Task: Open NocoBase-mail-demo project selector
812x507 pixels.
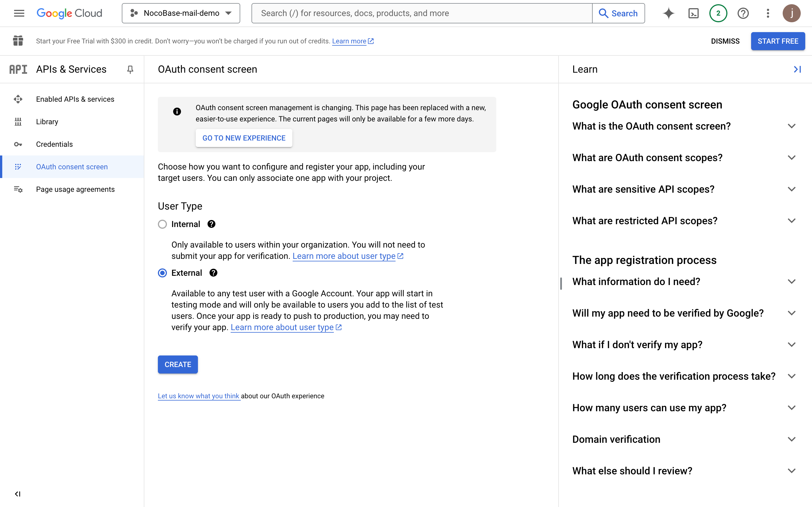Action: 181,13
